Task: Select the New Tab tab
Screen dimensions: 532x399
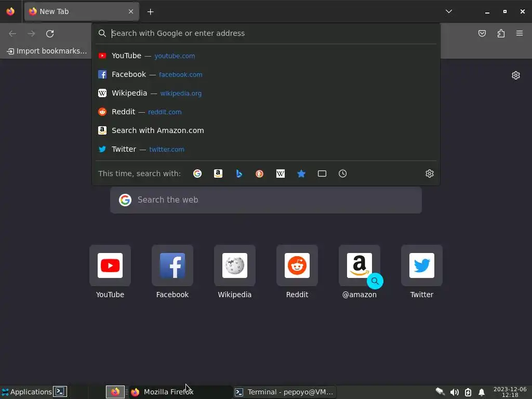Action: coord(82,11)
